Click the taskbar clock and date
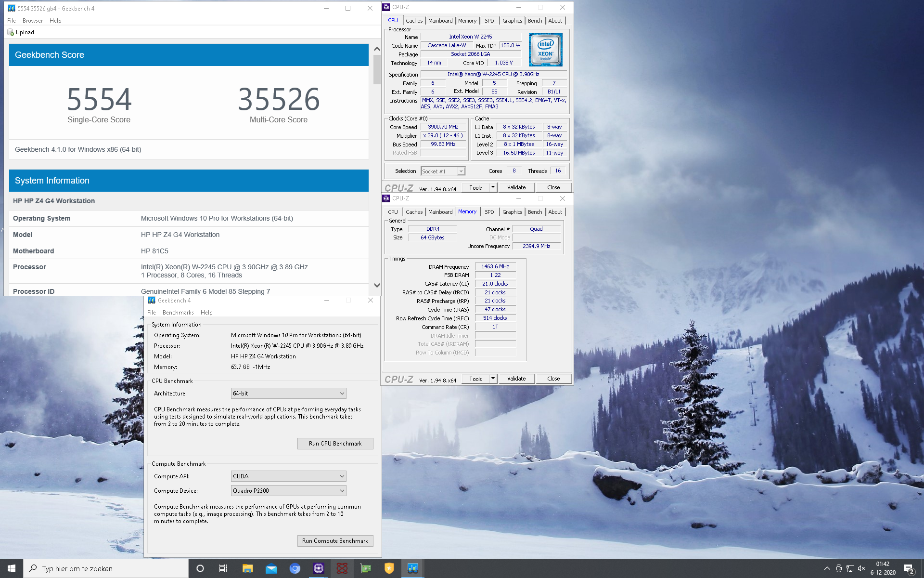This screenshot has height=578, width=924. [x=883, y=568]
